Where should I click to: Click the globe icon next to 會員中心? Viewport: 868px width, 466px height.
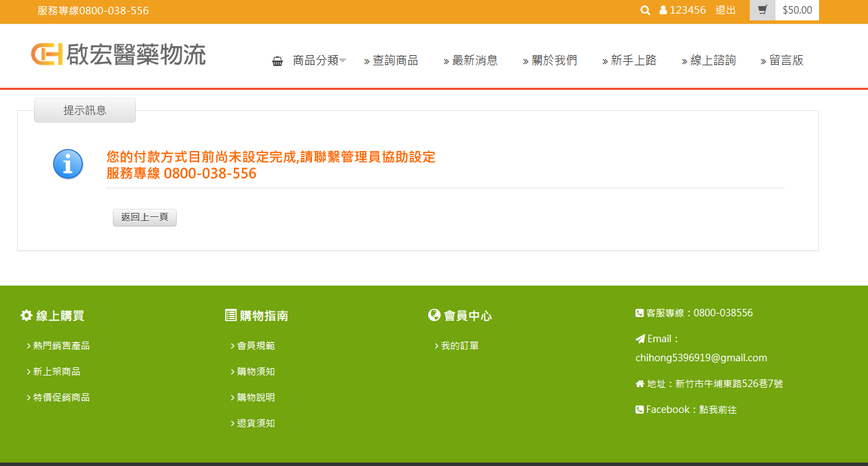pos(434,315)
